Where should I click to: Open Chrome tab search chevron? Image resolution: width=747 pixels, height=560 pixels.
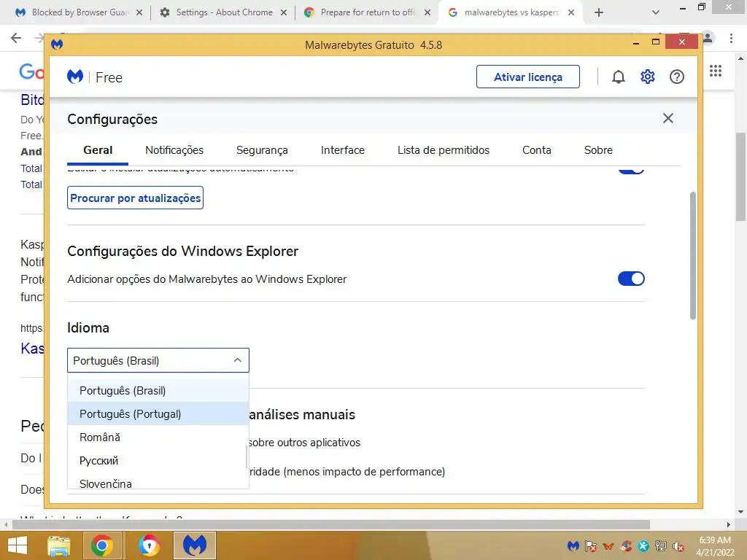(656, 12)
